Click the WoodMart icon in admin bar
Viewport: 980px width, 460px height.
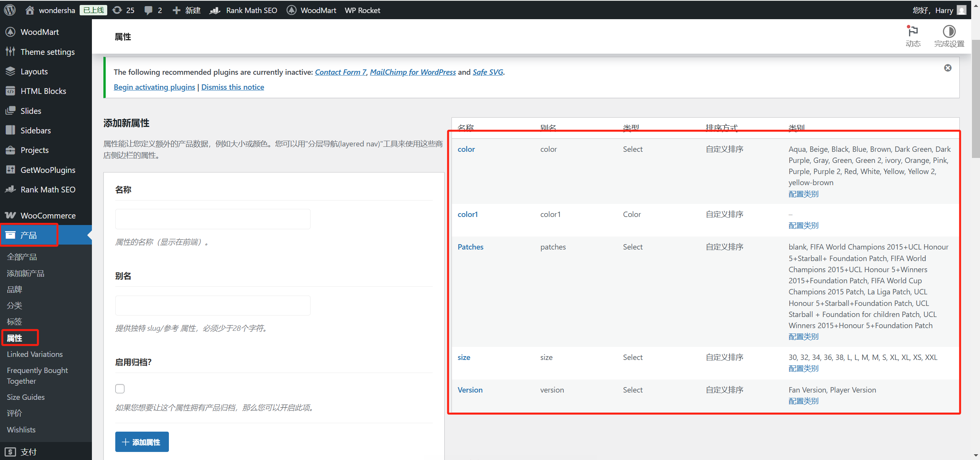coord(291,10)
